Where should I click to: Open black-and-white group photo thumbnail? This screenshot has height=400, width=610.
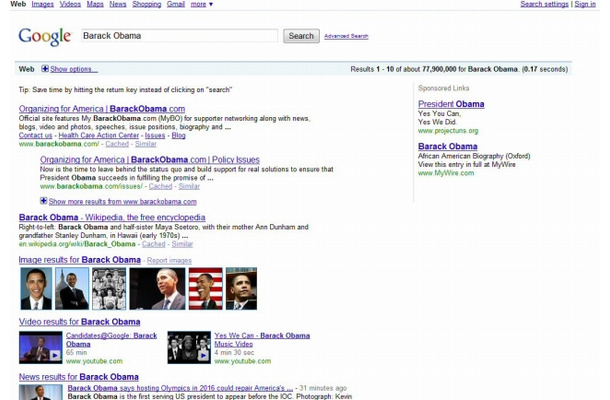109,288
